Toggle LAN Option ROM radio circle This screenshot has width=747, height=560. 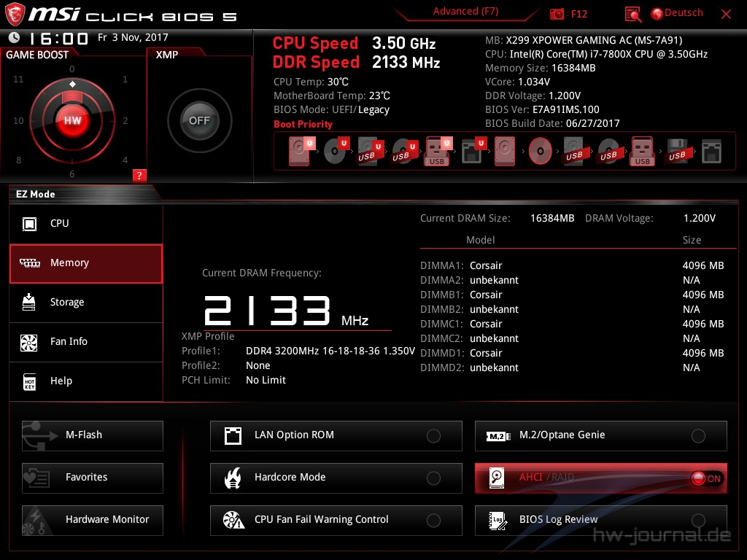[433, 436]
